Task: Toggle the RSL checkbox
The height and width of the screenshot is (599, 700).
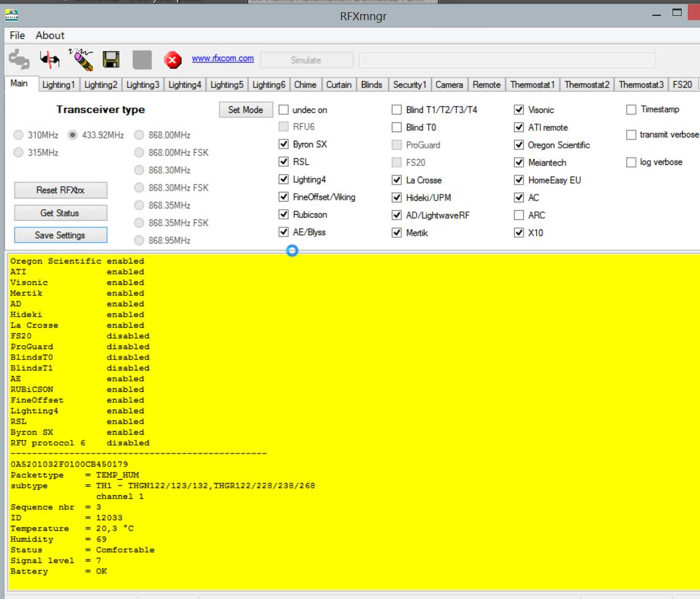Action: pos(284,161)
